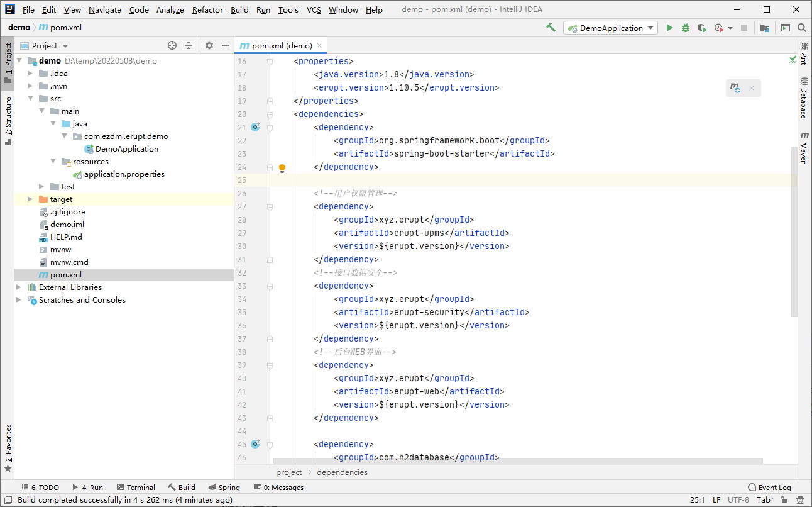Click the LF line separator status widget
812x507 pixels.
(716, 500)
